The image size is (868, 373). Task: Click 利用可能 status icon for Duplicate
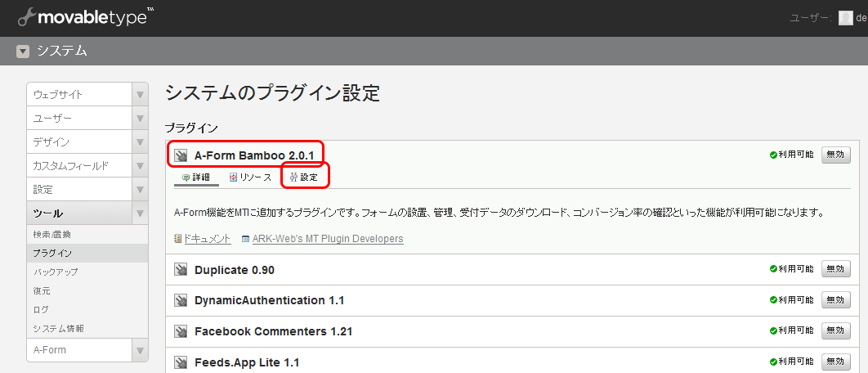click(x=773, y=269)
